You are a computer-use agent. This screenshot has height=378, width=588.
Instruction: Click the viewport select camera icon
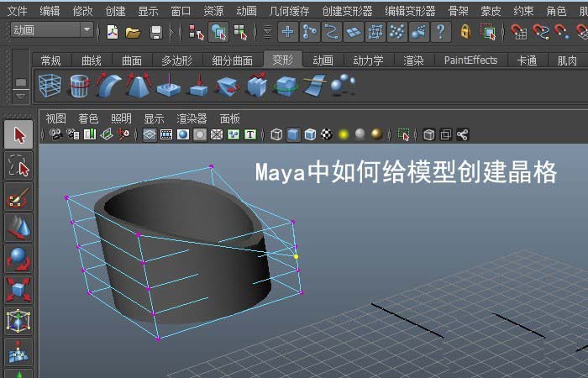point(56,134)
